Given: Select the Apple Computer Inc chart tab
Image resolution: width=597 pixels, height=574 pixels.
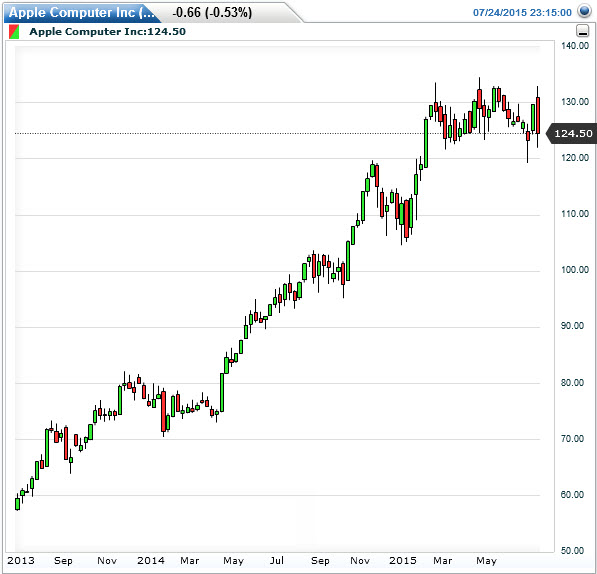Looking at the screenshot, I should click(82, 13).
